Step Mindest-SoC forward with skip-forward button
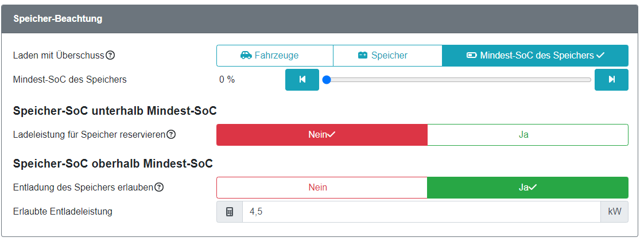Viewport: 644px width, 241px height. click(x=611, y=80)
